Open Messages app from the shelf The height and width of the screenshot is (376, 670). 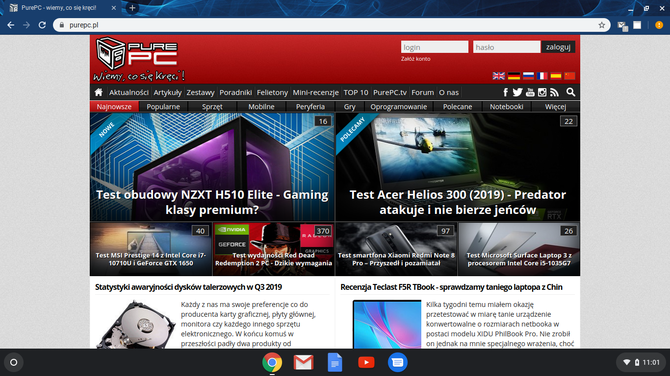[x=397, y=362]
